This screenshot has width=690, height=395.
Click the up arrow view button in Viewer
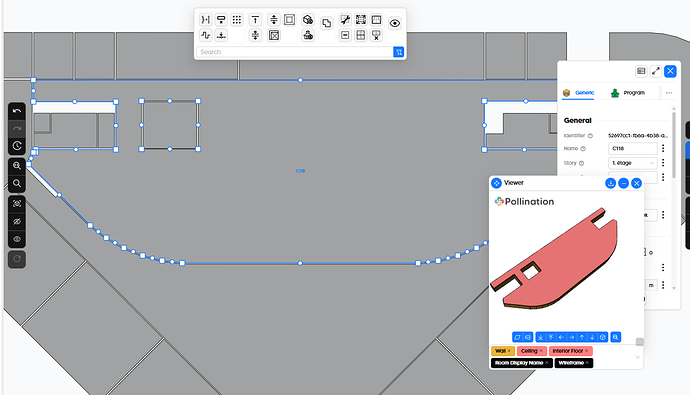(x=582, y=337)
